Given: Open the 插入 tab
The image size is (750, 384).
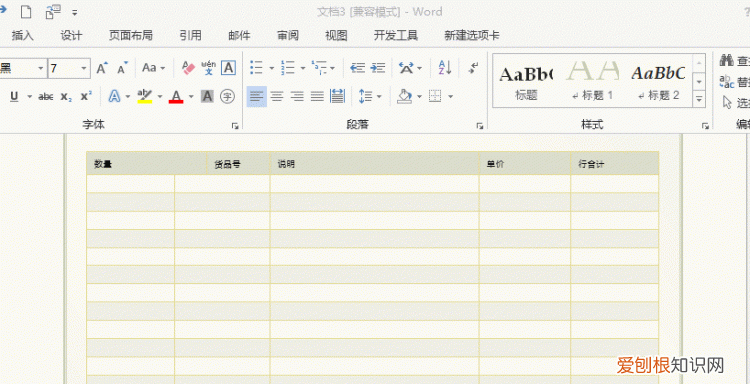Looking at the screenshot, I should pyautogui.click(x=23, y=35).
